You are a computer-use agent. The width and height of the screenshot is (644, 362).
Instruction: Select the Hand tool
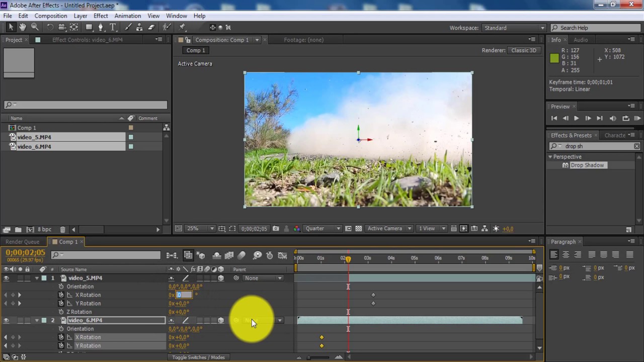click(23, 27)
